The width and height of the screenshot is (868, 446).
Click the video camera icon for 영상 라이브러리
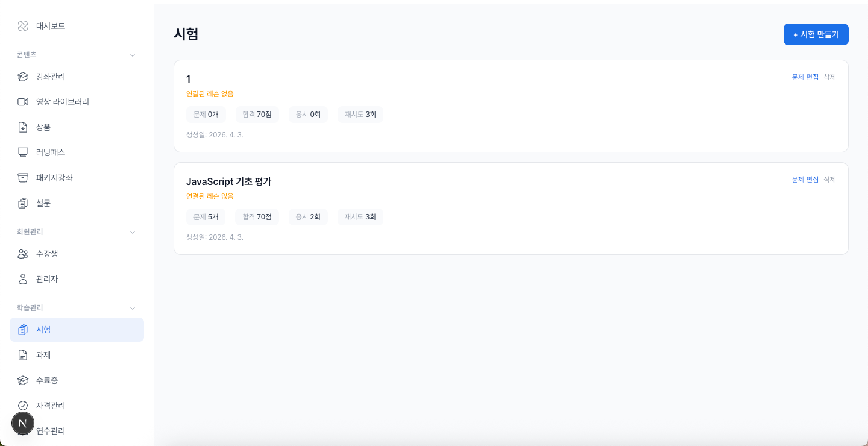23,102
